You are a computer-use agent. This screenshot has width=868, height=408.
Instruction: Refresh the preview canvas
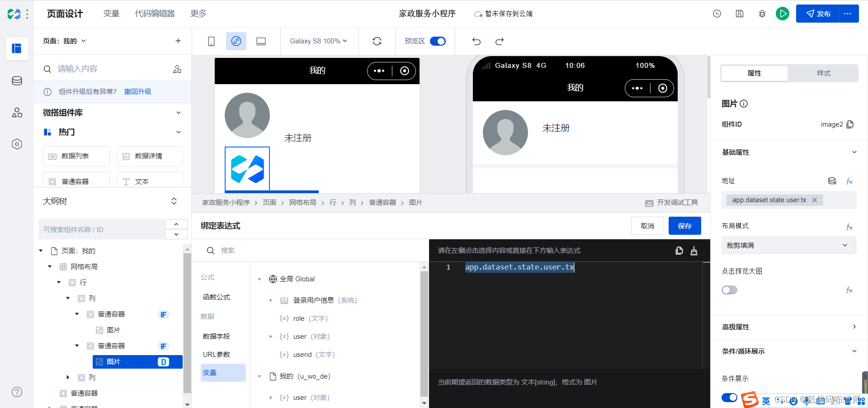[377, 41]
